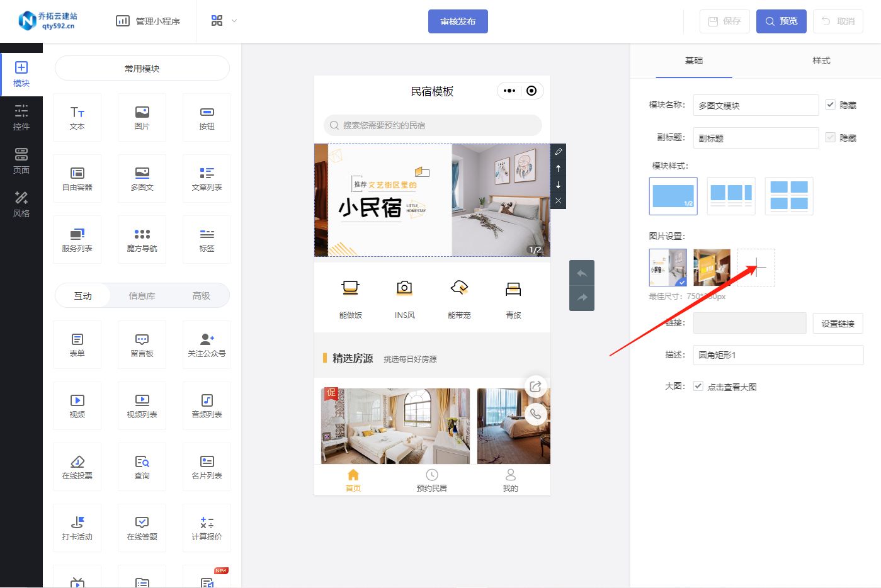Click the share icon on the phone preview
The image size is (881, 588).
[536, 386]
